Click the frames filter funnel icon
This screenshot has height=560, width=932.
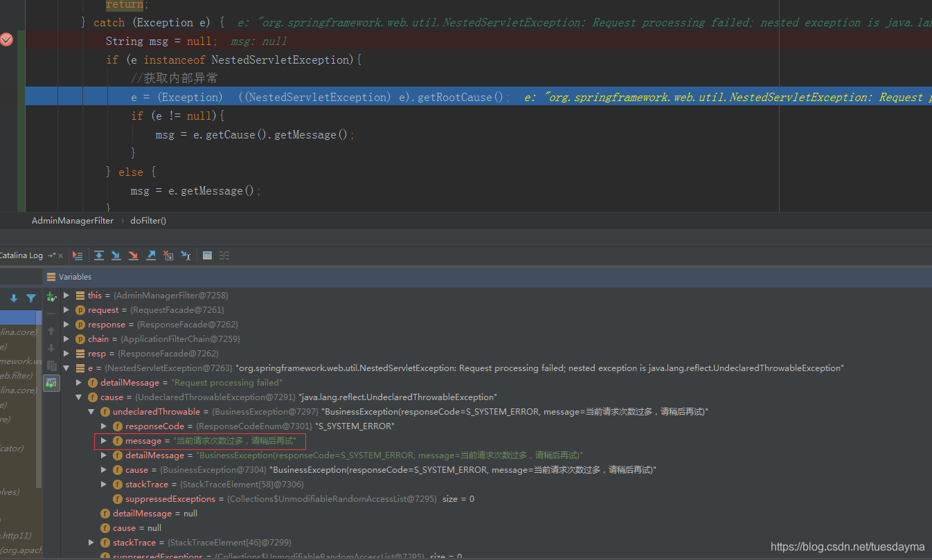[x=31, y=298]
